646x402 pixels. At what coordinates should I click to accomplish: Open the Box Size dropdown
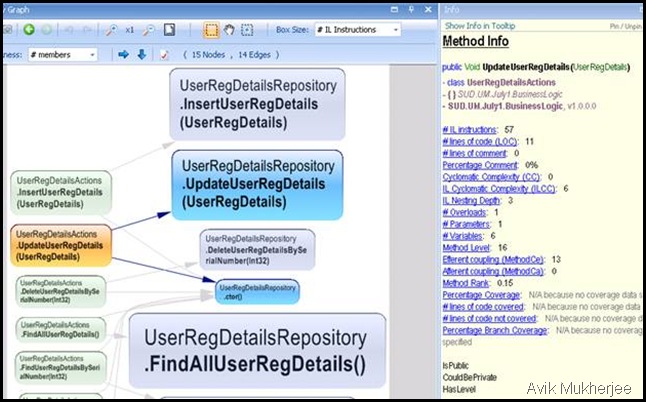[x=358, y=30]
